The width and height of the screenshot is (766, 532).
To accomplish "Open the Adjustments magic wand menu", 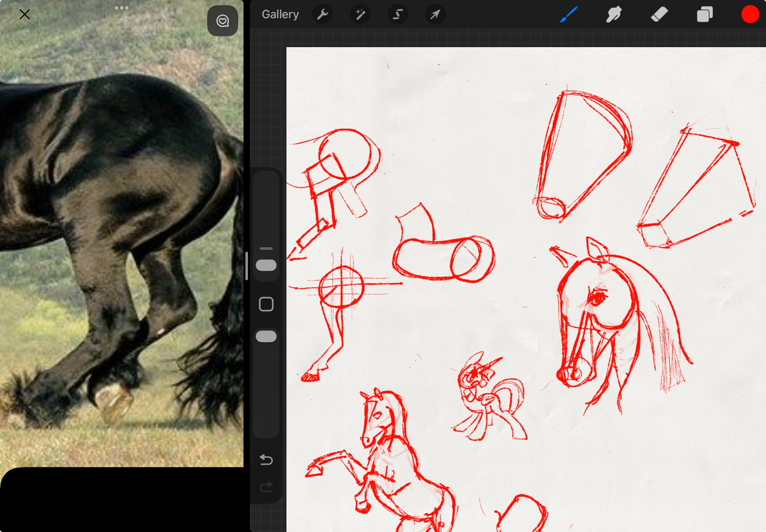I will [x=360, y=15].
